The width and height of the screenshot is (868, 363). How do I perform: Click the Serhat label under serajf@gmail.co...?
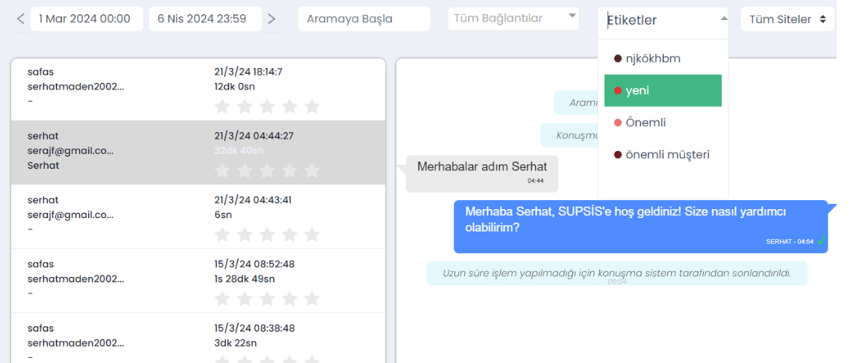tap(43, 165)
